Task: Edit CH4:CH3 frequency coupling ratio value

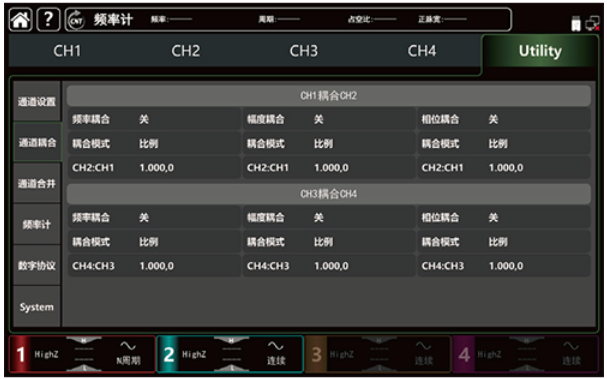Action: point(154,266)
